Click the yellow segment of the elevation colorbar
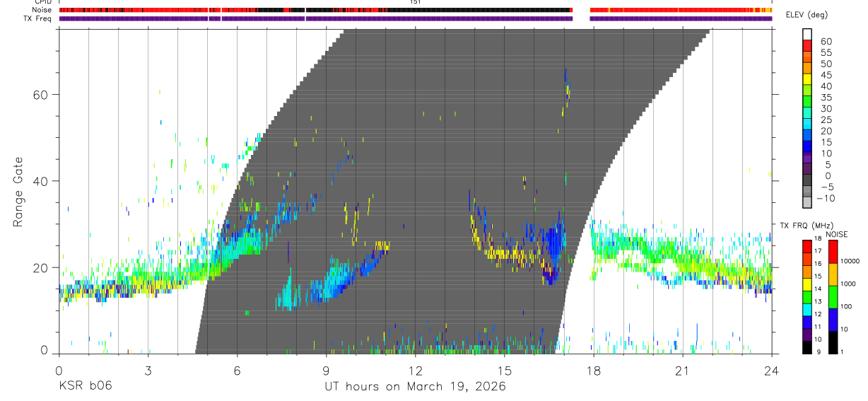This screenshot has height=401, width=868. click(x=807, y=80)
